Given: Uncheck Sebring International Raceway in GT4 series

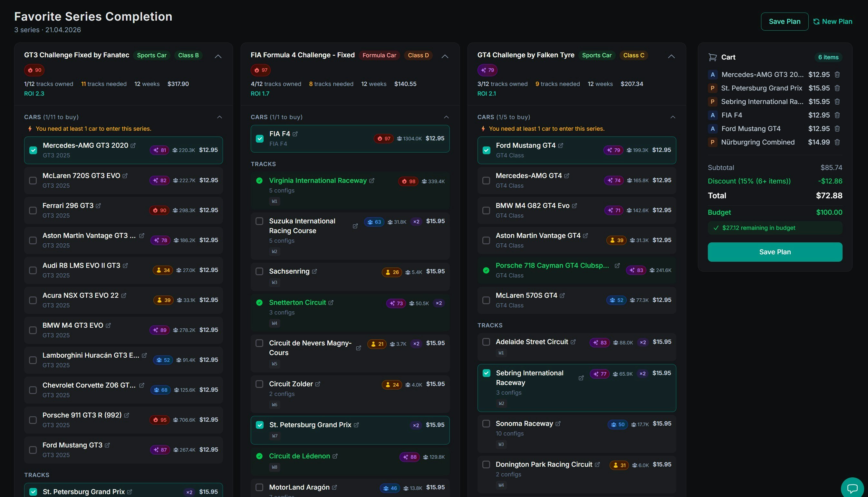Looking at the screenshot, I should 487,373.
